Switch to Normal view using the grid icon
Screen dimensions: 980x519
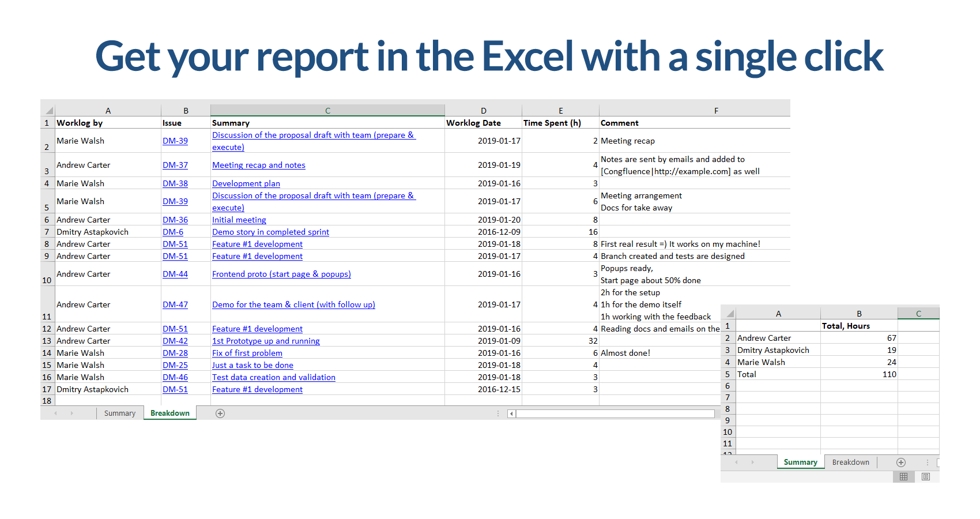pyautogui.click(x=903, y=477)
